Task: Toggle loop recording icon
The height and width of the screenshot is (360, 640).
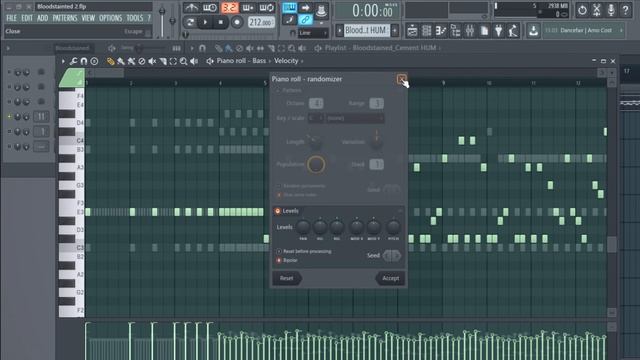Action: coord(267,7)
